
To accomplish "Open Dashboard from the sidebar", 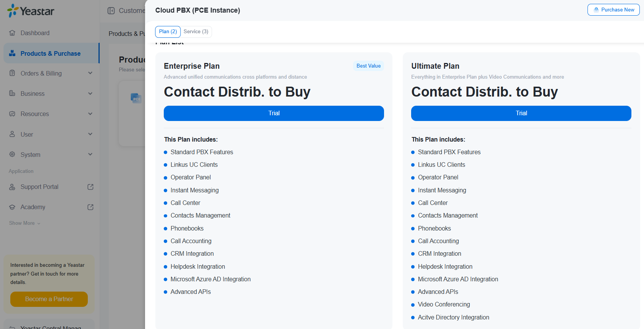I will (51, 33).
